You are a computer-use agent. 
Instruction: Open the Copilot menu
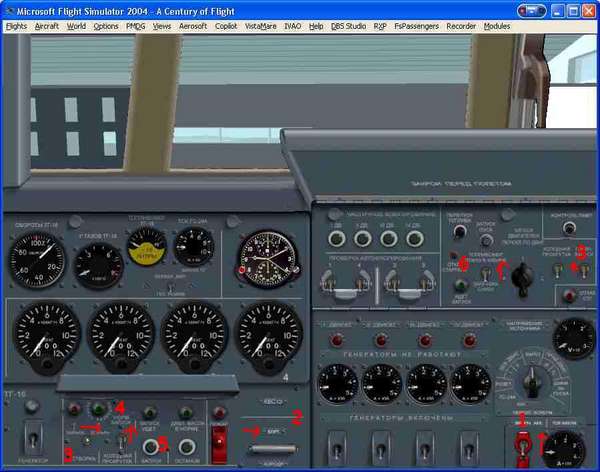(226, 26)
